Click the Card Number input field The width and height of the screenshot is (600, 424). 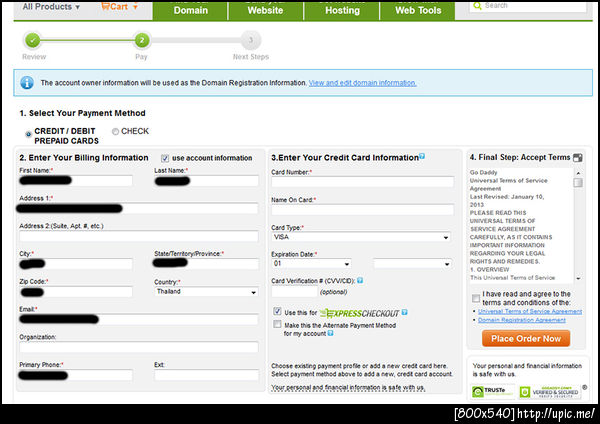(362, 182)
